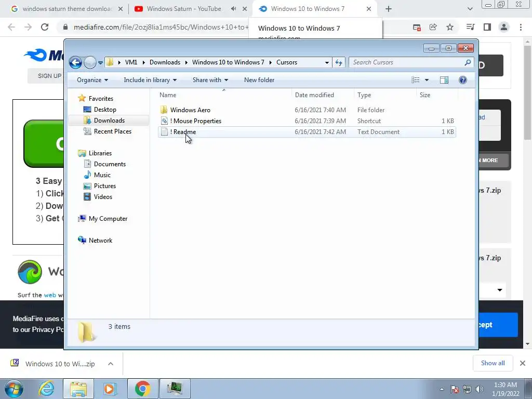
Task: Mute the YouTube tab via speaker icon
Action: pos(233,9)
